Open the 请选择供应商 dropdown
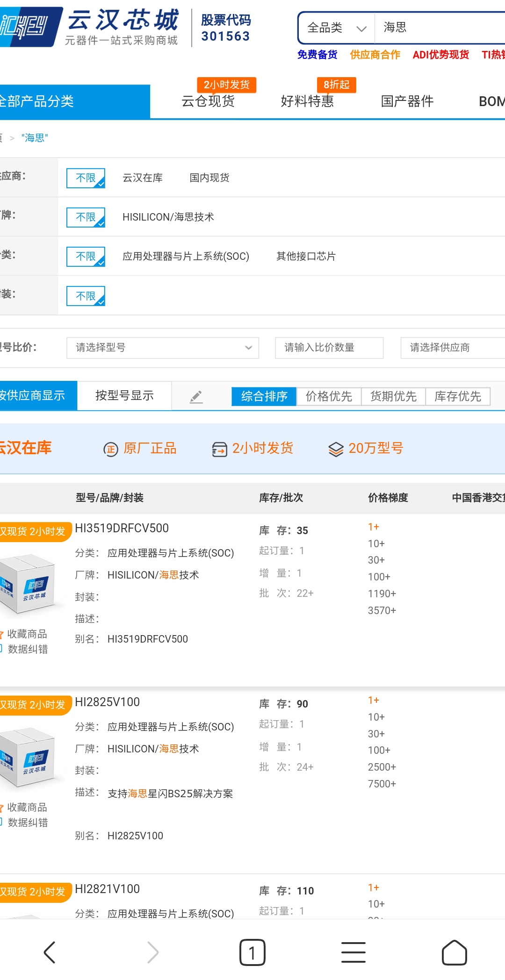 [453, 348]
